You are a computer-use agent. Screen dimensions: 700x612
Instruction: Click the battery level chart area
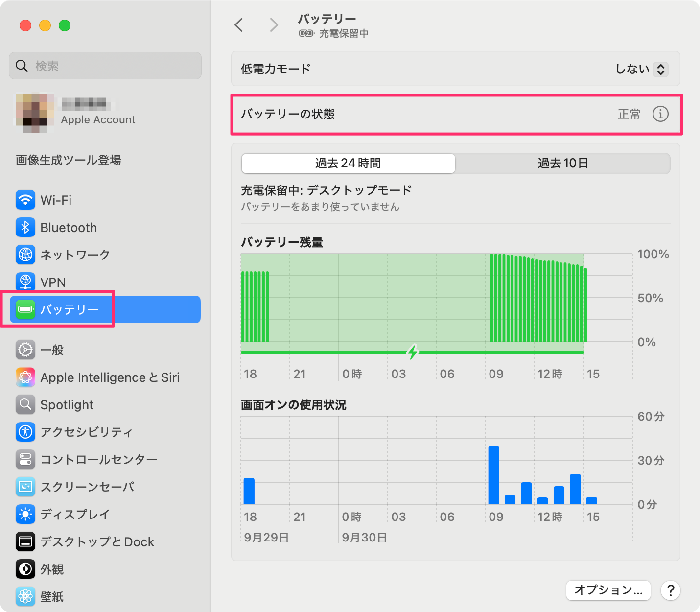(436, 299)
